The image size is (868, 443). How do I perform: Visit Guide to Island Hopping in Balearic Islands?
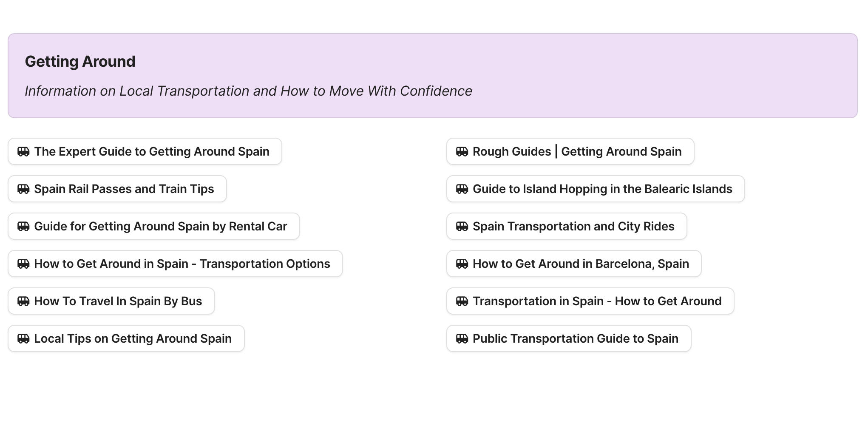(602, 189)
